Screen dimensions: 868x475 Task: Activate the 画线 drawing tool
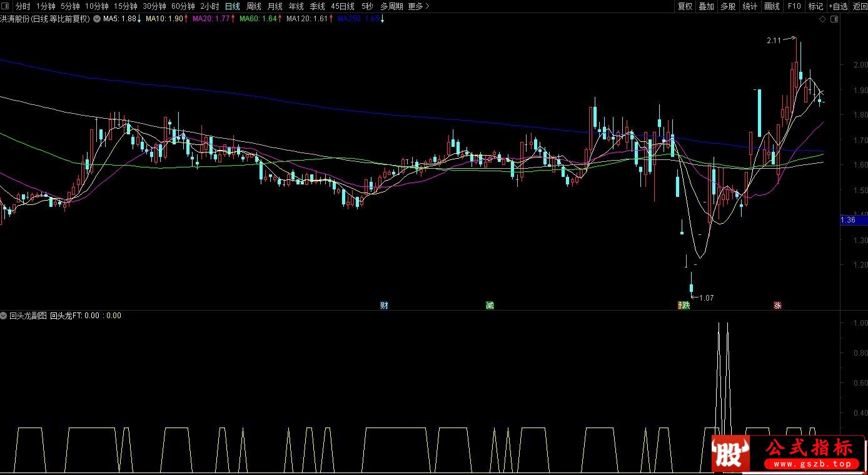[772, 6]
